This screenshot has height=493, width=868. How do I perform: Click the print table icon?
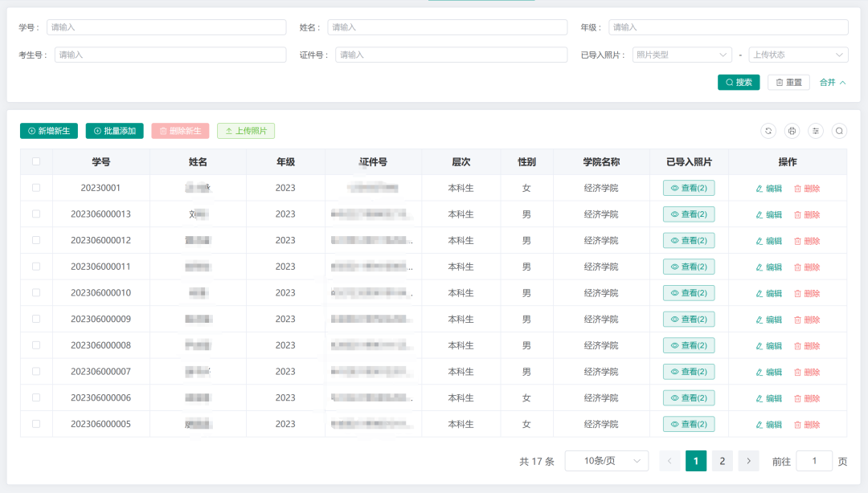792,131
